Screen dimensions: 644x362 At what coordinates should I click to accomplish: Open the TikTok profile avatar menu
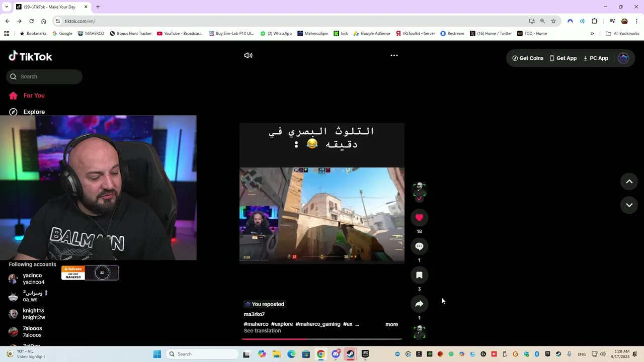click(x=623, y=58)
